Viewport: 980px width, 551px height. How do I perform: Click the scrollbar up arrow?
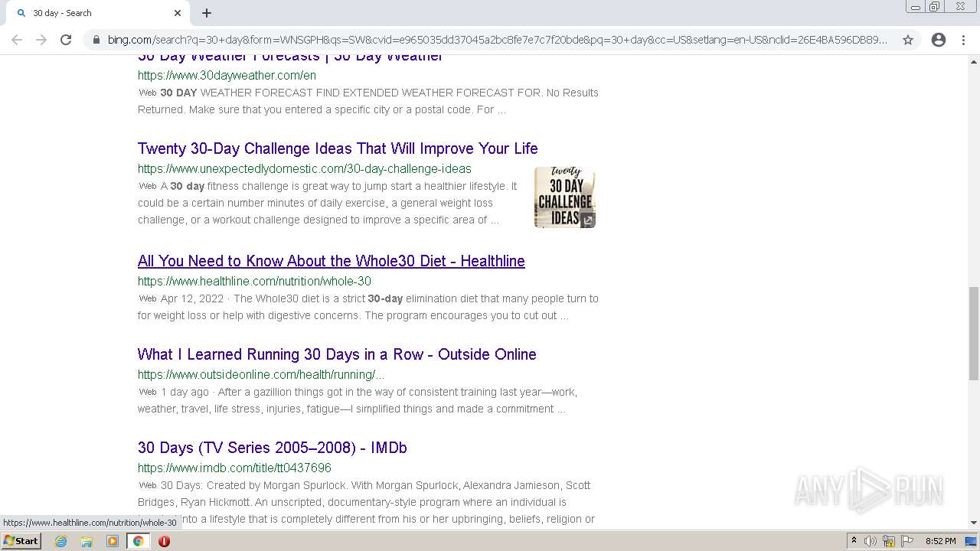click(974, 61)
